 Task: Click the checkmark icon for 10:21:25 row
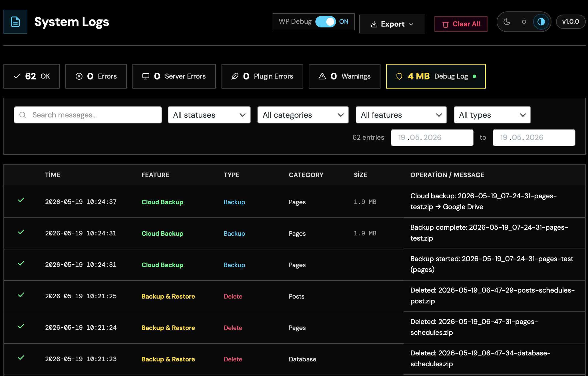pos(21,295)
